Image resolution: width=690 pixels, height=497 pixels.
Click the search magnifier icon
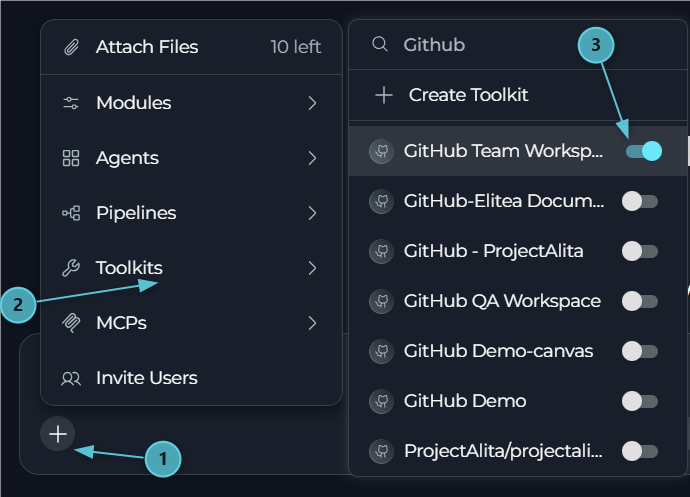(380, 44)
